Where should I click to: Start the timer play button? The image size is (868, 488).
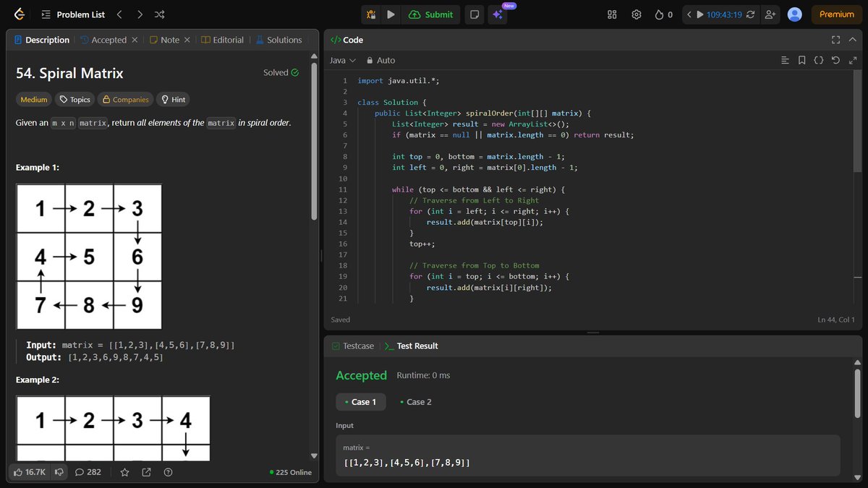699,14
